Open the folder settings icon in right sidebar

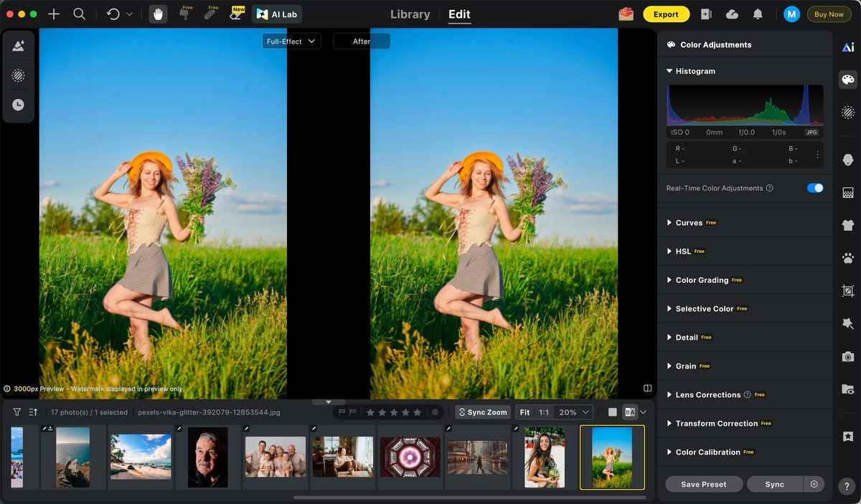(848, 389)
